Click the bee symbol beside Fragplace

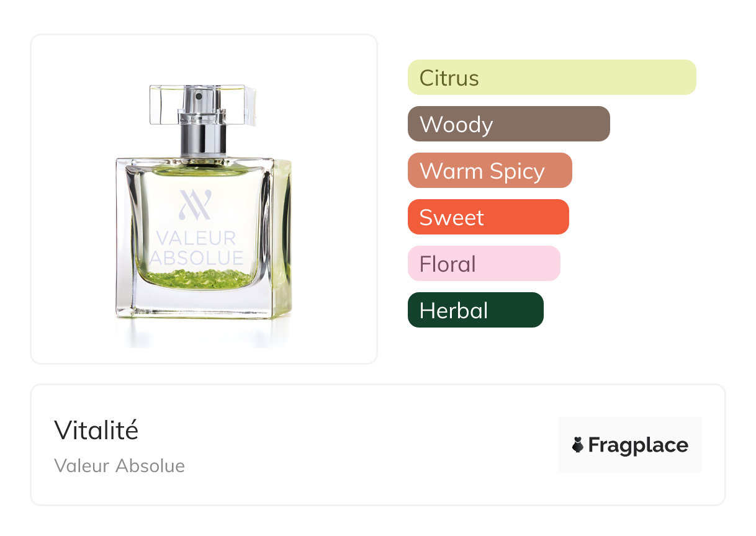tap(578, 445)
